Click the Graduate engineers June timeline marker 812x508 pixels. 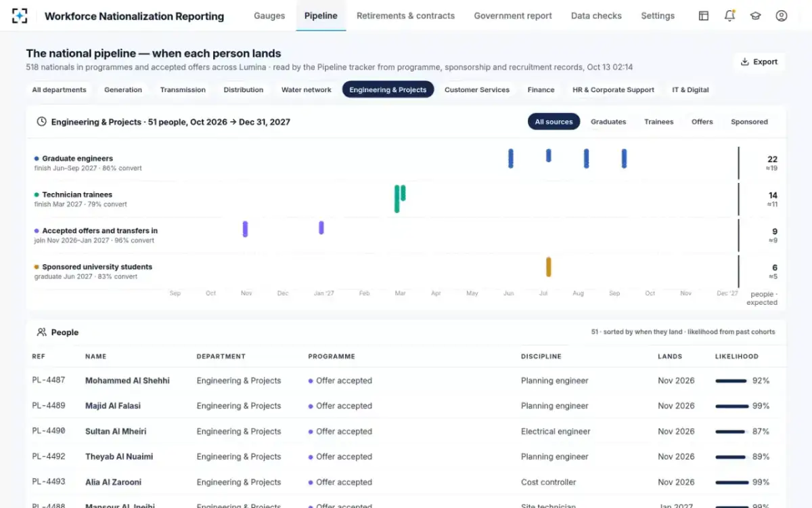point(511,158)
